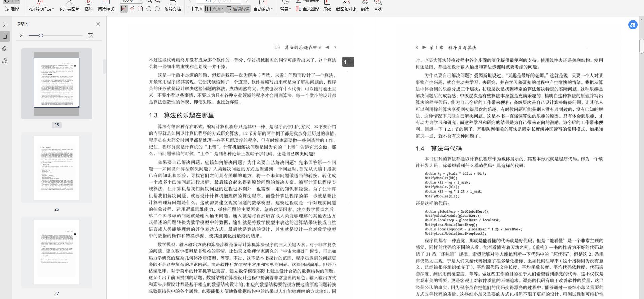Adjust the thumbnail size slider handle
Image resolution: width=644 pixels, height=299 pixels.
41,35
